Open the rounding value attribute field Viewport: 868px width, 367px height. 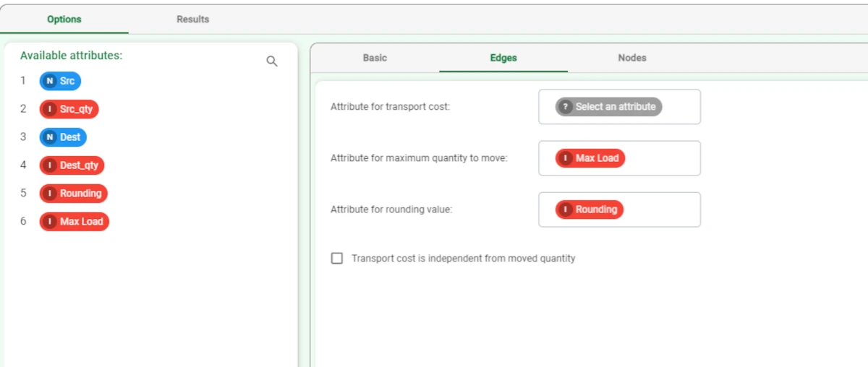[x=620, y=210]
